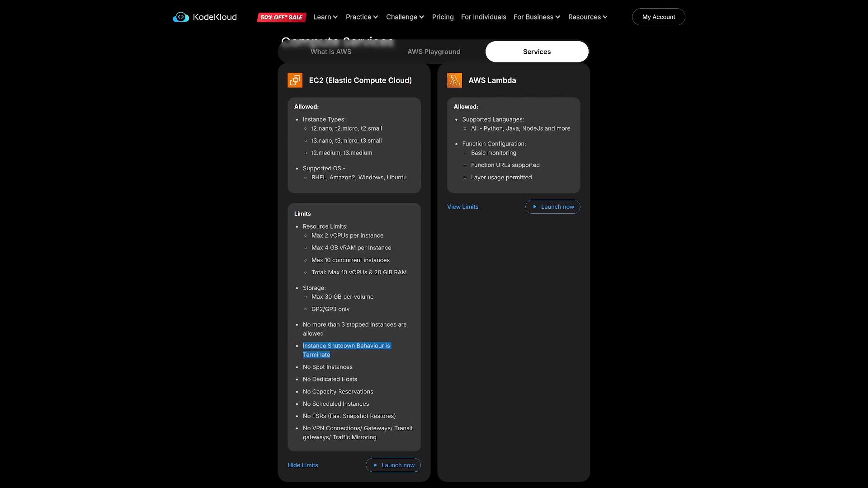Click the 50% OFF SALE badge

(x=282, y=17)
